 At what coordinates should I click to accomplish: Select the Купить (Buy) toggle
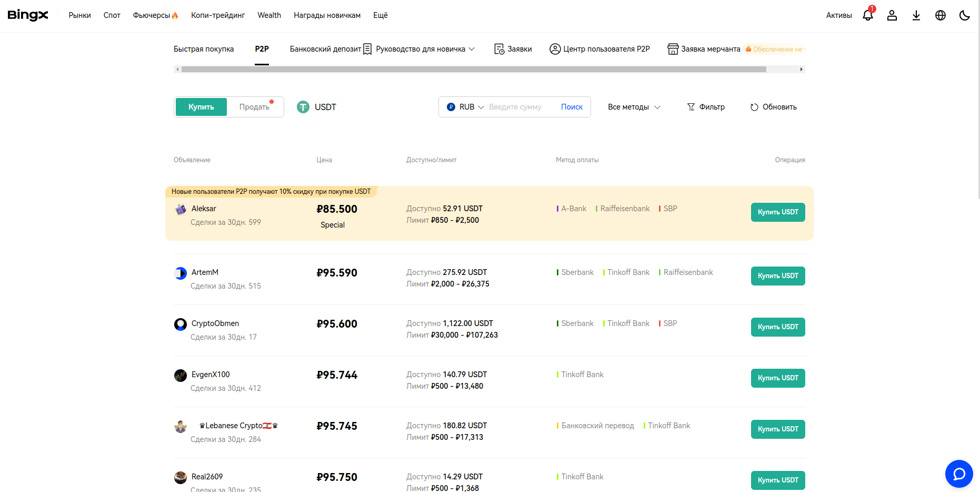201,107
